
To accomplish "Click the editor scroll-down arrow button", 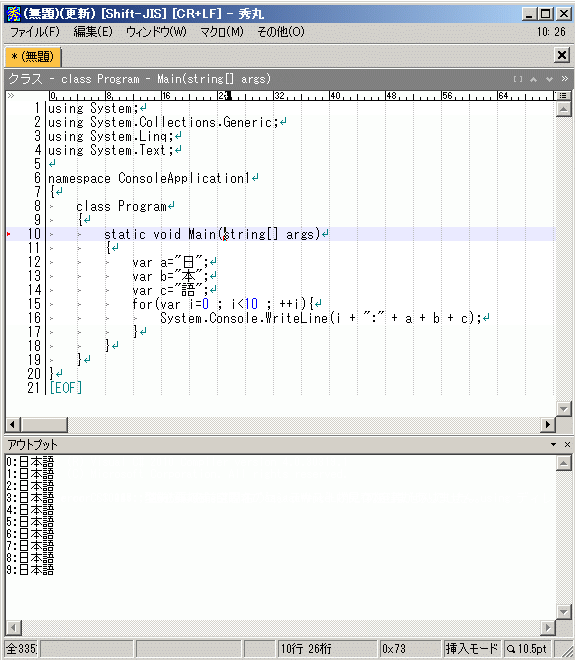I will pos(563,408).
